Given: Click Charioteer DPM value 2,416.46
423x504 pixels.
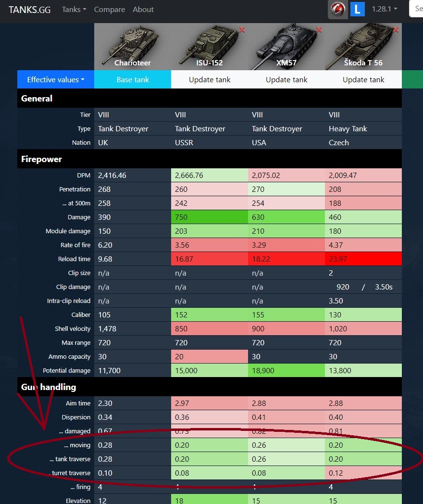Looking at the screenshot, I should (112, 175).
